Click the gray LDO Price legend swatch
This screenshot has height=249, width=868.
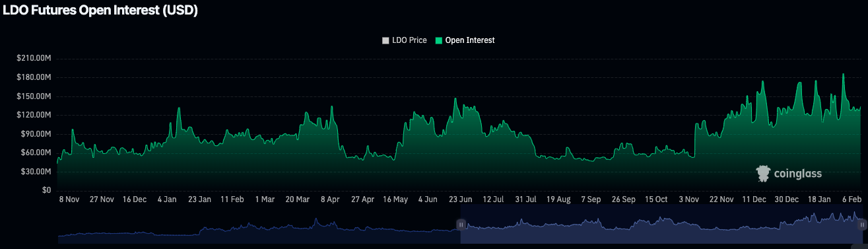[385, 40]
